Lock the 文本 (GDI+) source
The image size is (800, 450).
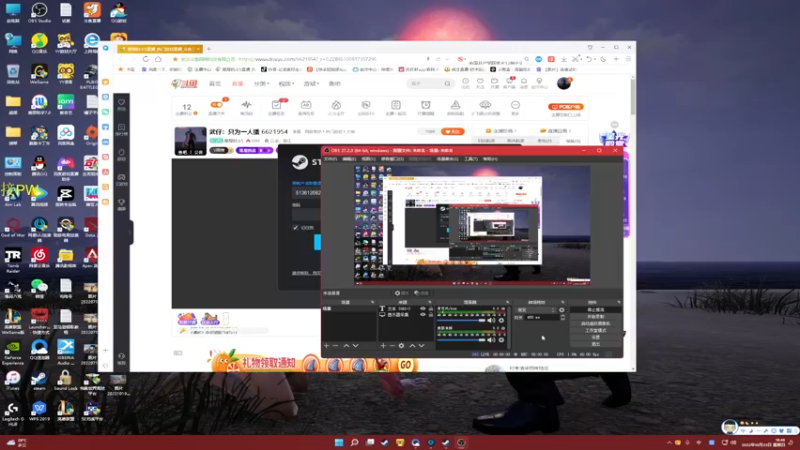pos(431,309)
